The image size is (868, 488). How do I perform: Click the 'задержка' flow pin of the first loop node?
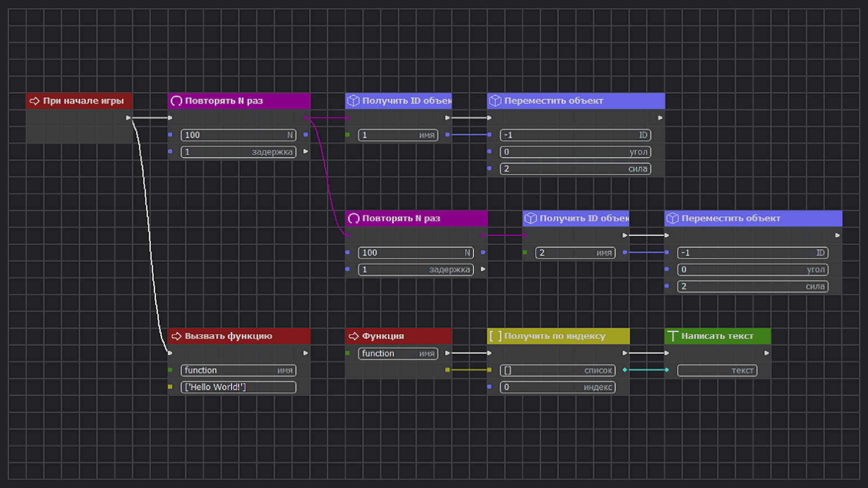click(306, 151)
